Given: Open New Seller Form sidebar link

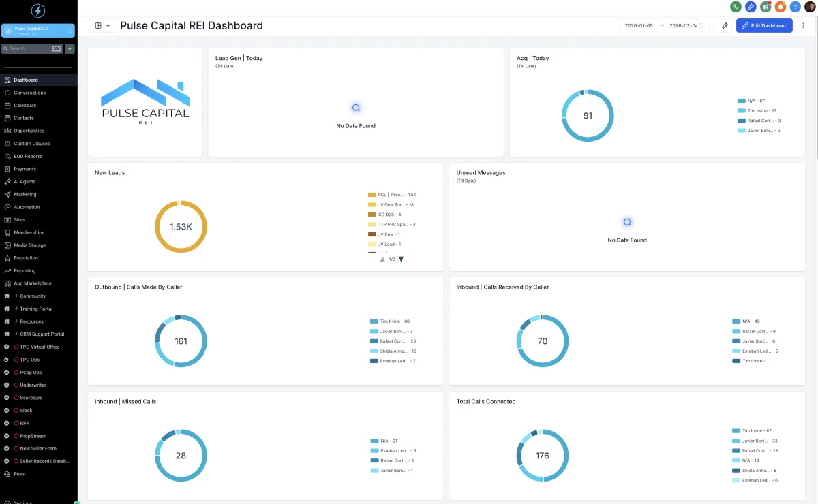Looking at the screenshot, I should click(38, 449).
